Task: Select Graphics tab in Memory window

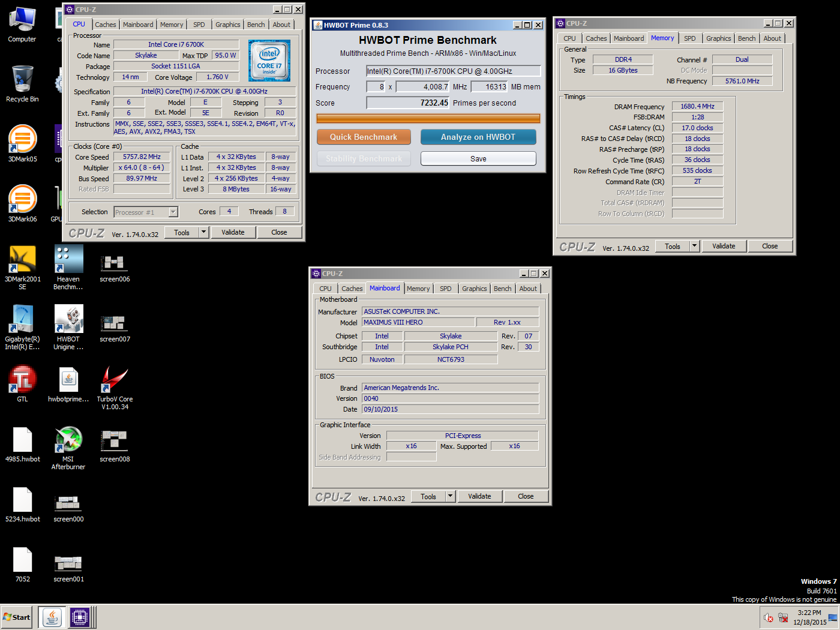Action: tap(718, 38)
